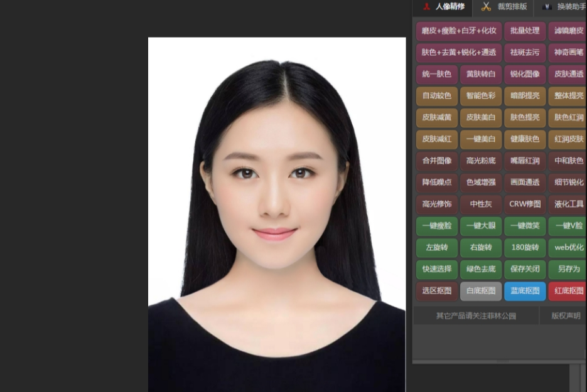587x392 pixels.
Task: Click the grey 白底抠图 button
Action: [480, 291]
